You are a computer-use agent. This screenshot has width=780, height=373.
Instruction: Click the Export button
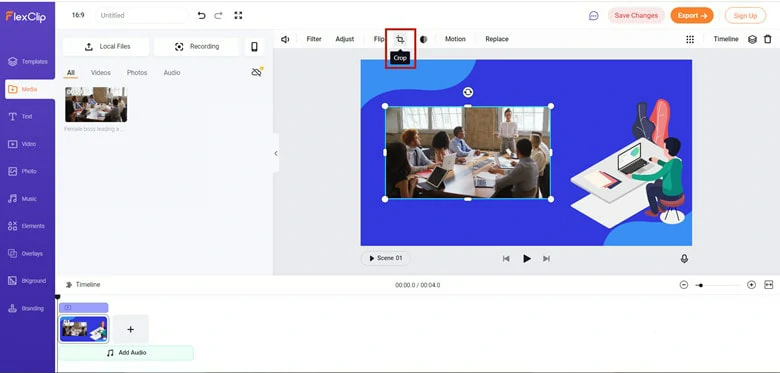point(692,15)
